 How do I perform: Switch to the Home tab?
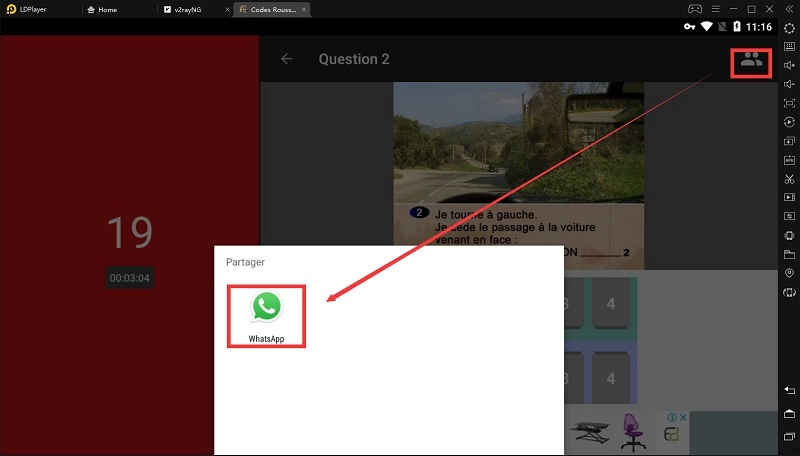(x=105, y=9)
